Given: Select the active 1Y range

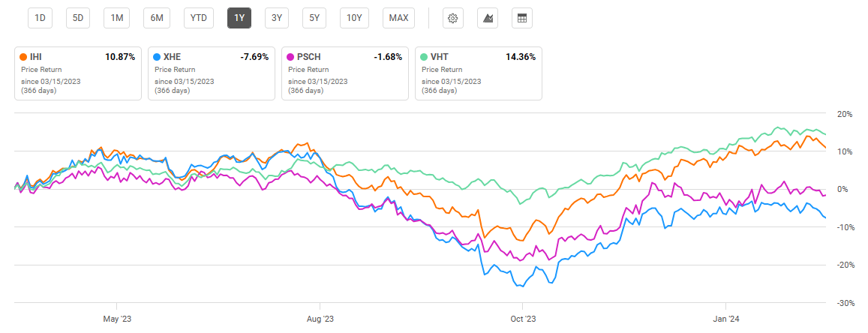Looking at the screenshot, I should (239, 18).
